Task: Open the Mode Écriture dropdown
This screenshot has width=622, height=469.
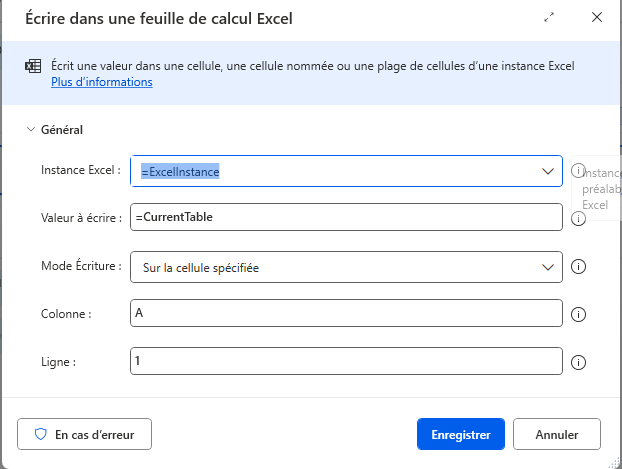Action: [x=548, y=267]
